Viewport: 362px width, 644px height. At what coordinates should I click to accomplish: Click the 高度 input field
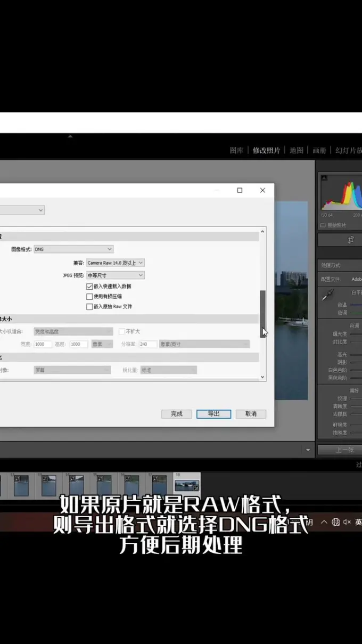(x=78, y=344)
